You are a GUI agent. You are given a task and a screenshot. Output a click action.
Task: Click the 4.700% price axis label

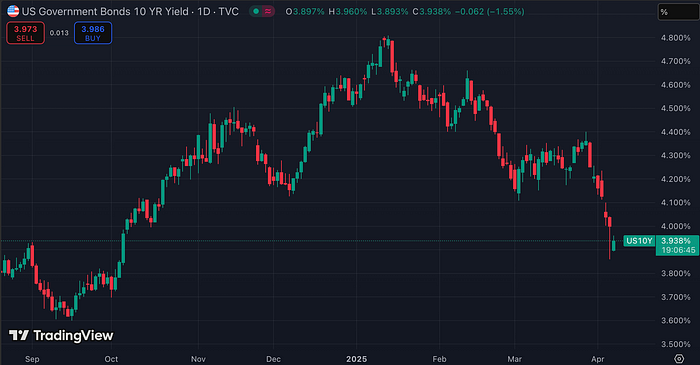click(x=675, y=61)
